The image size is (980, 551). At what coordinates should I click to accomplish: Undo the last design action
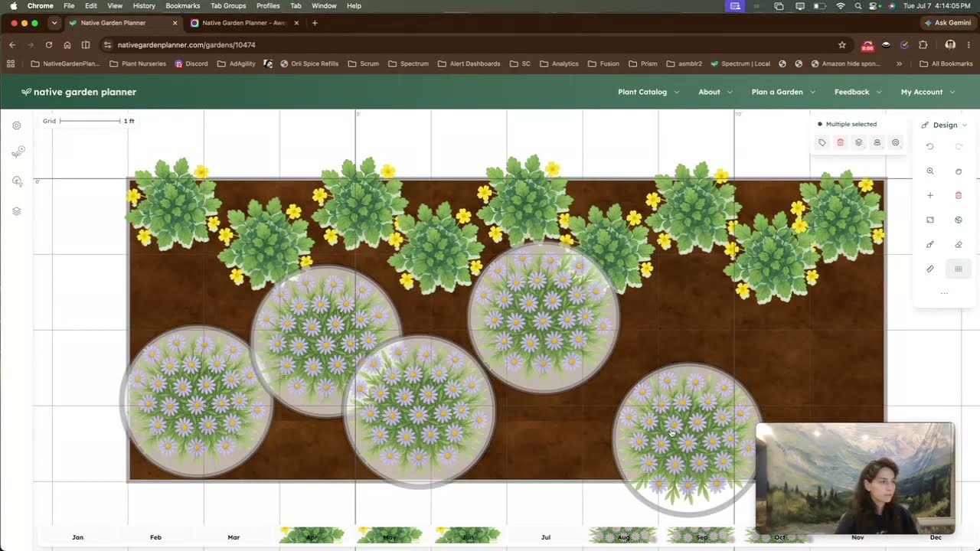click(x=930, y=146)
